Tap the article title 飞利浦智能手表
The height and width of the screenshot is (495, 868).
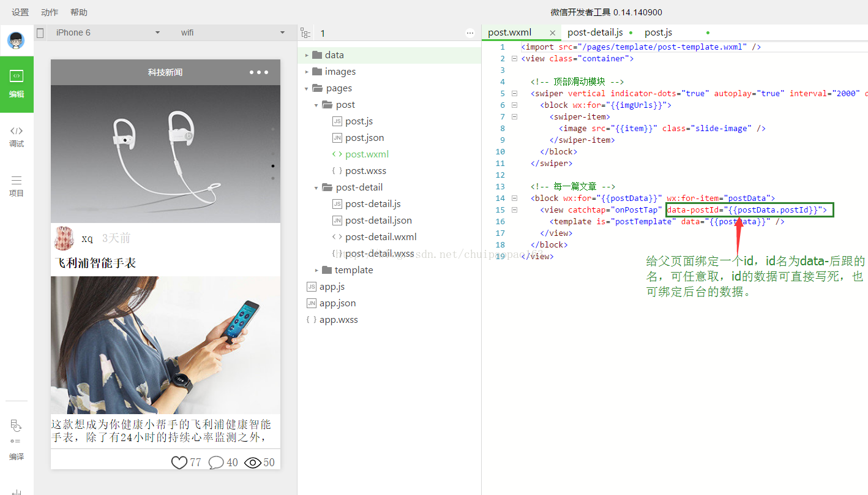[x=95, y=263]
